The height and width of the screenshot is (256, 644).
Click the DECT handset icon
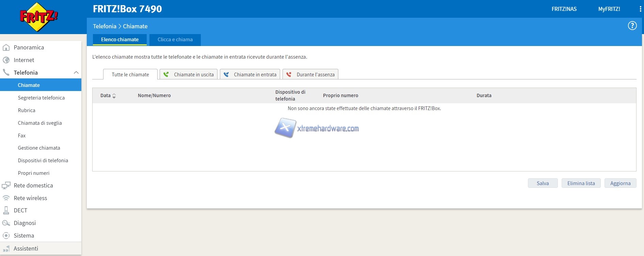pos(6,210)
